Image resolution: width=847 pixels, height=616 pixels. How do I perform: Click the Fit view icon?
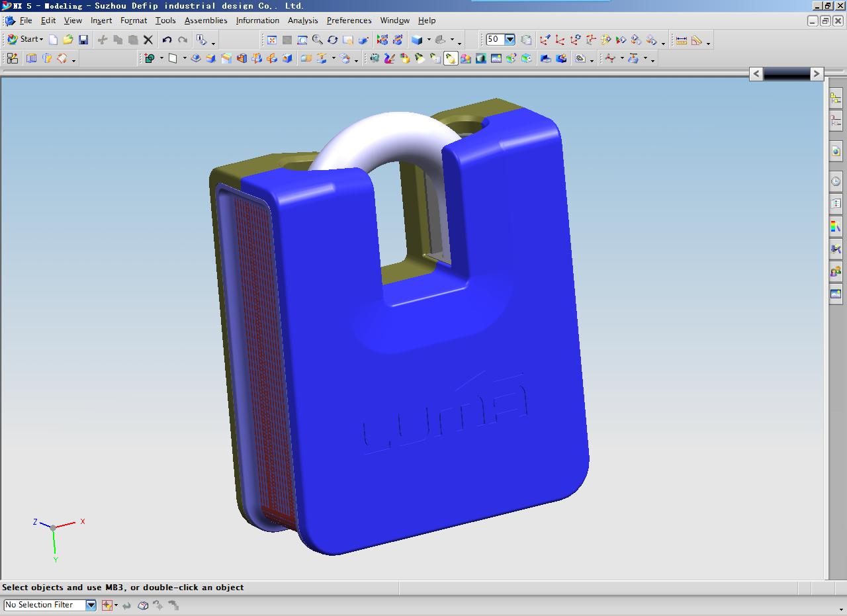(x=271, y=40)
